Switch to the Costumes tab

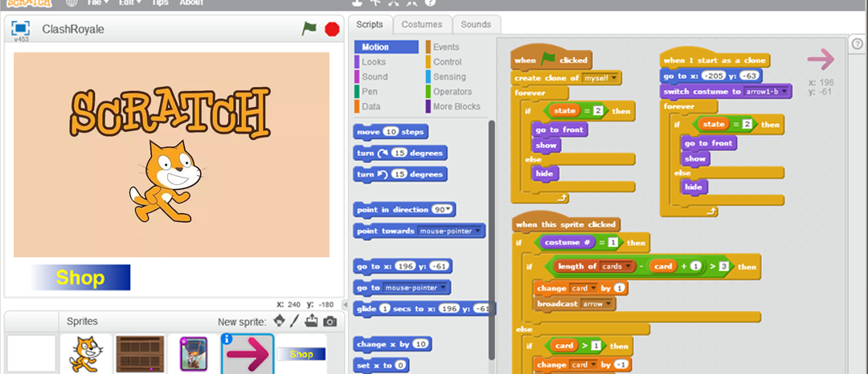click(x=422, y=24)
